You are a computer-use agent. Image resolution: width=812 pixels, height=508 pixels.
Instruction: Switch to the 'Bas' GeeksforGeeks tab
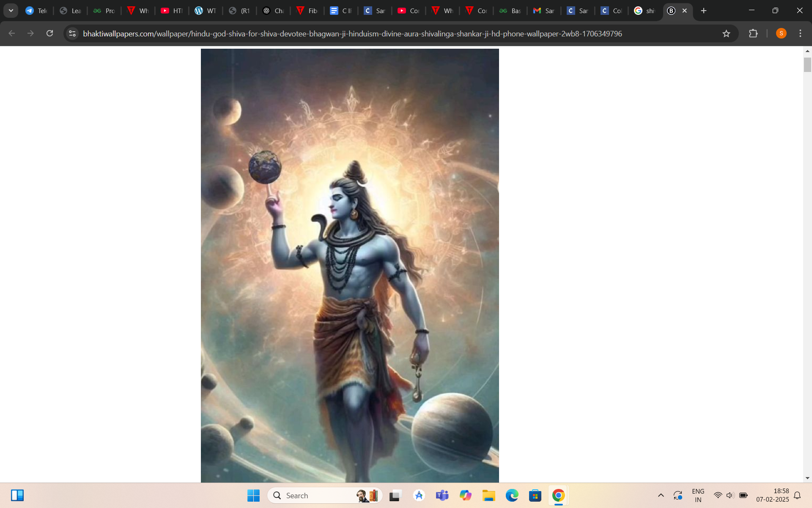click(510, 11)
